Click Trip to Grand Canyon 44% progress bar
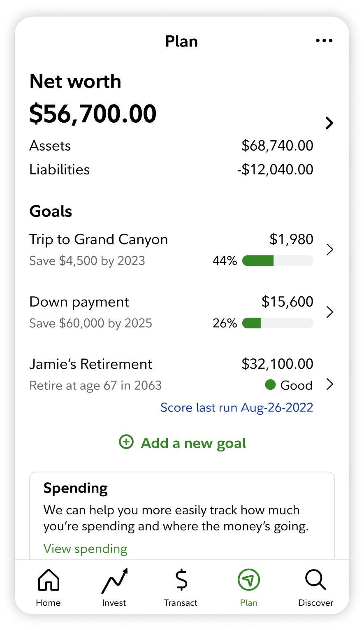364x630 pixels. (x=278, y=261)
